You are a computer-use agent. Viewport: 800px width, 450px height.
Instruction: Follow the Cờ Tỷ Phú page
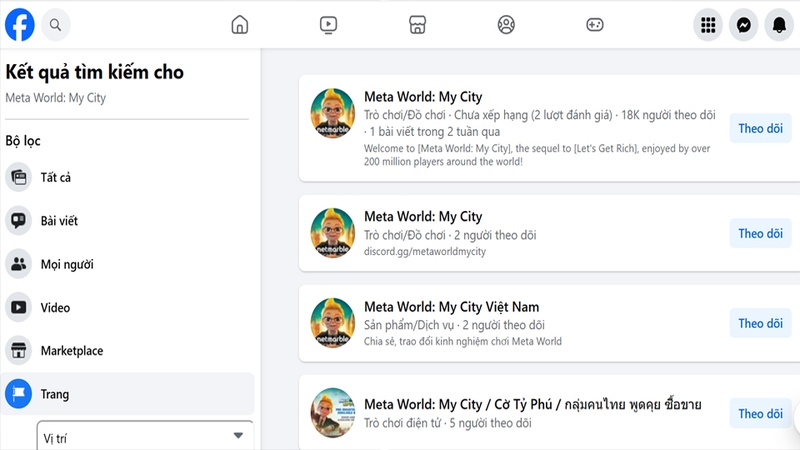tap(760, 413)
